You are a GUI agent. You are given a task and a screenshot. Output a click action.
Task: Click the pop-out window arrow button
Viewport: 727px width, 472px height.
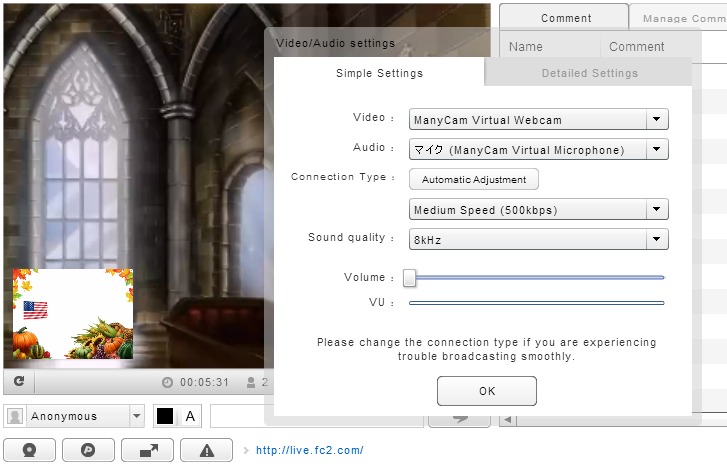[147, 450]
